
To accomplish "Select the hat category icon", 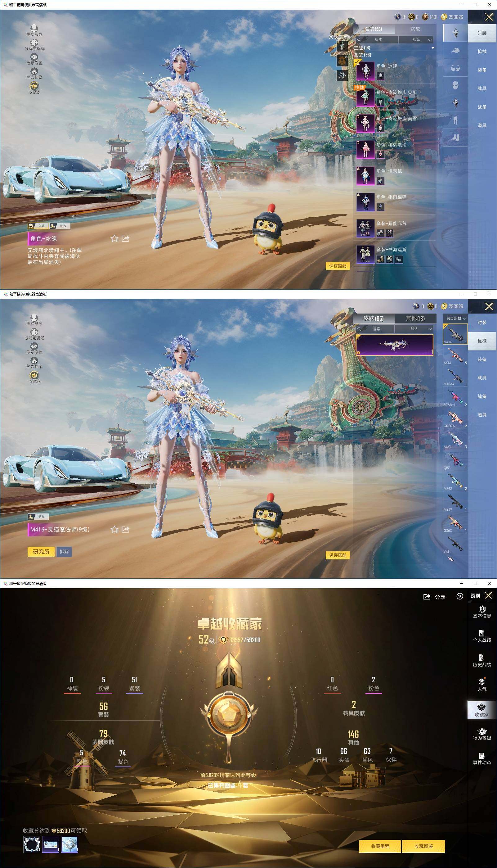I will 455,51.
